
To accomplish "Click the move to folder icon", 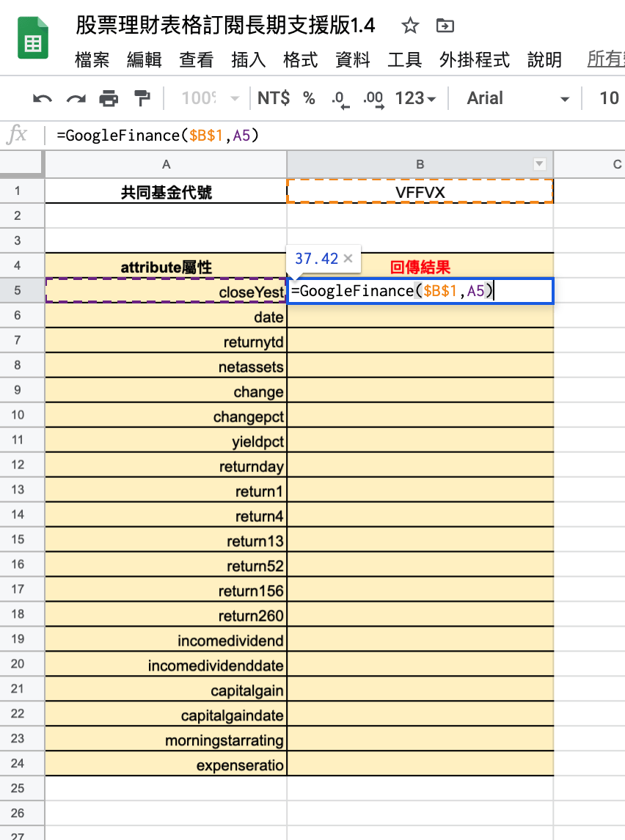I will tap(444, 25).
